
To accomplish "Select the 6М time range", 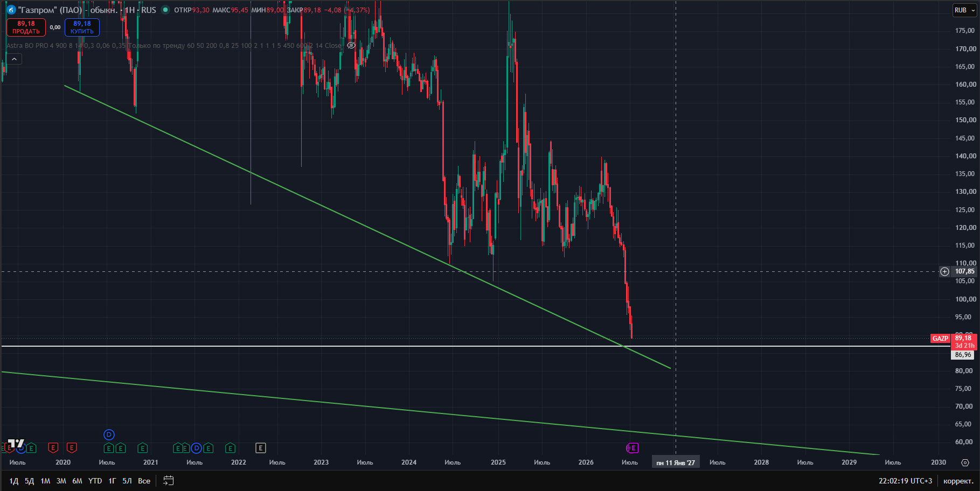I will (x=78, y=481).
